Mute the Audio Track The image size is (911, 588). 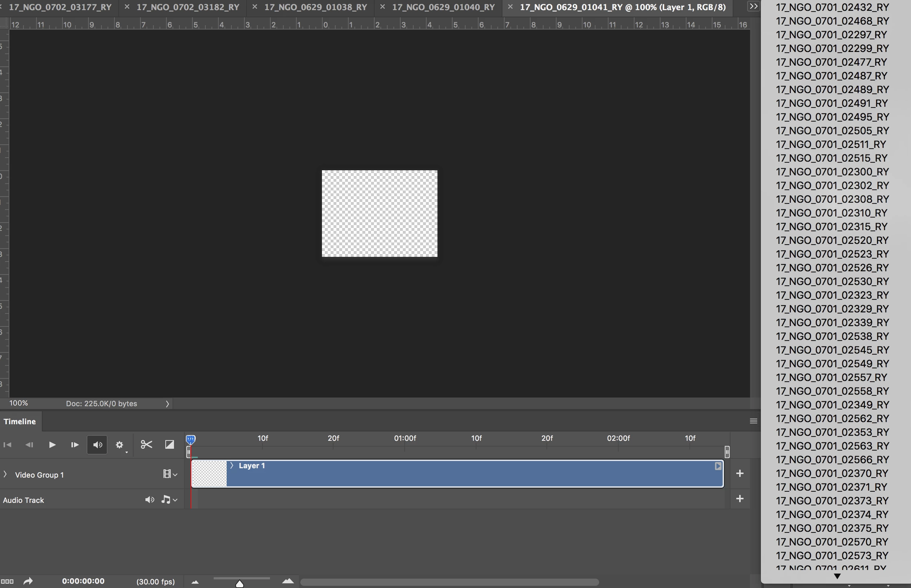[x=149, y=500]
